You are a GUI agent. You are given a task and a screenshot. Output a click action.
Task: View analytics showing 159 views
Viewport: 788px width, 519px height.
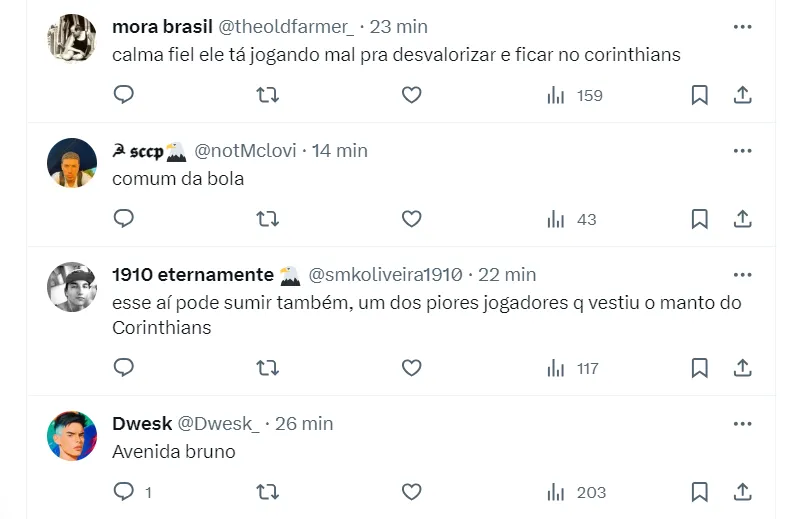click(575, 96)
